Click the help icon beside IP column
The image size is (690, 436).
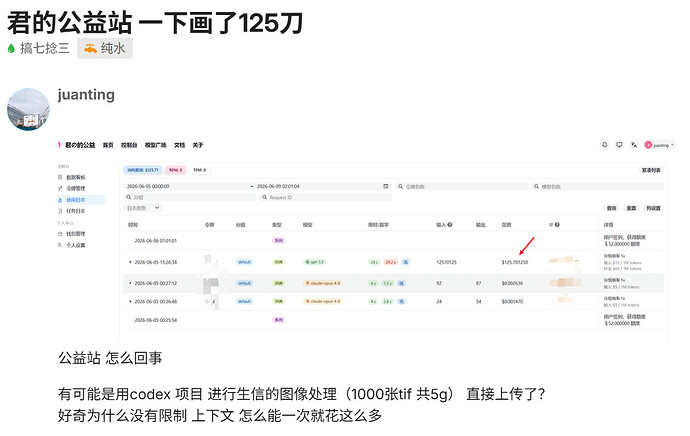[557, 225]
